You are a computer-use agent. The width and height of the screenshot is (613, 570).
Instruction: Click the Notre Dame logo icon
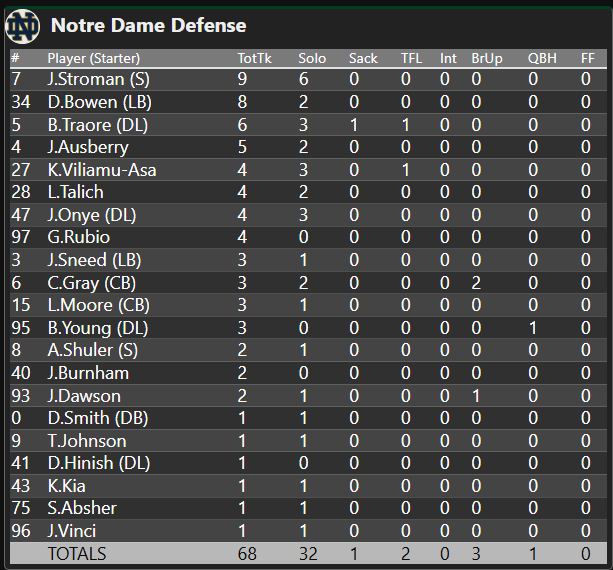coord(22,25)
